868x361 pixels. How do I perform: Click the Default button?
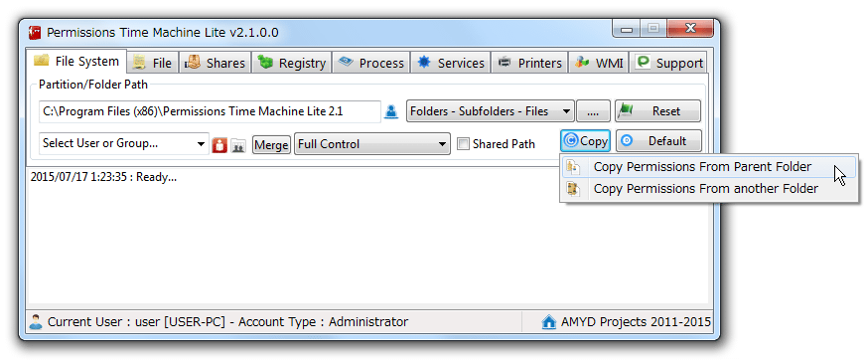(658, 141)
